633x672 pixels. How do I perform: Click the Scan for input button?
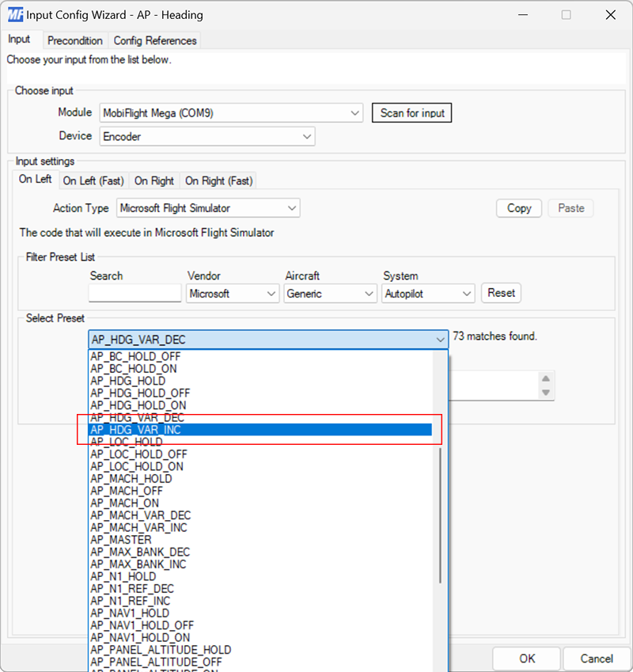tap(411, 112)
